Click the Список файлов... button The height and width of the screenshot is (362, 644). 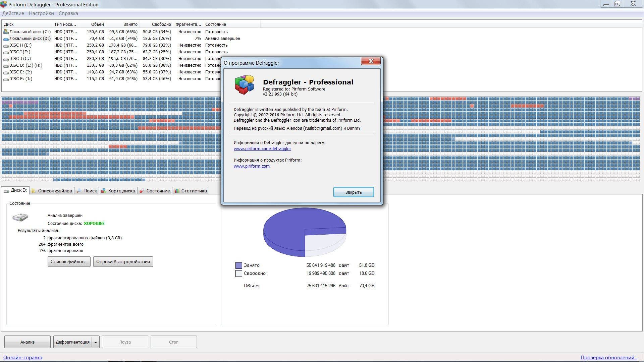point(69,262)
